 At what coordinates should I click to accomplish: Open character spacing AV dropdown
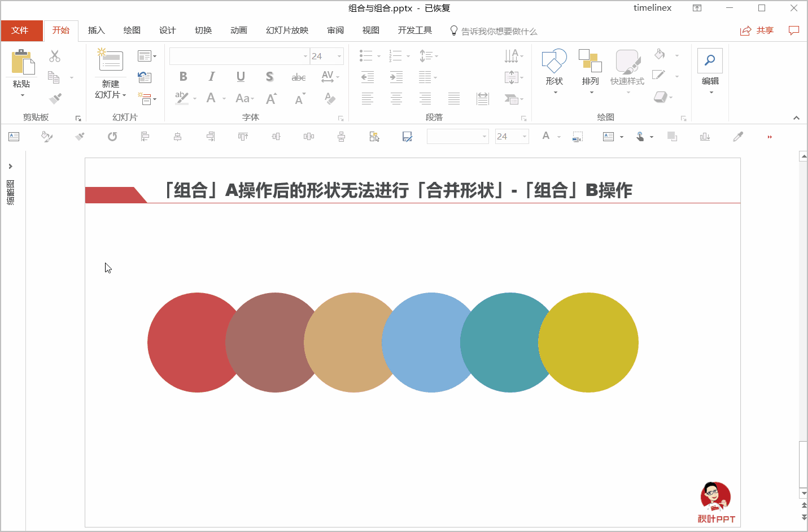pyautogui.click(x=330, y=77)
